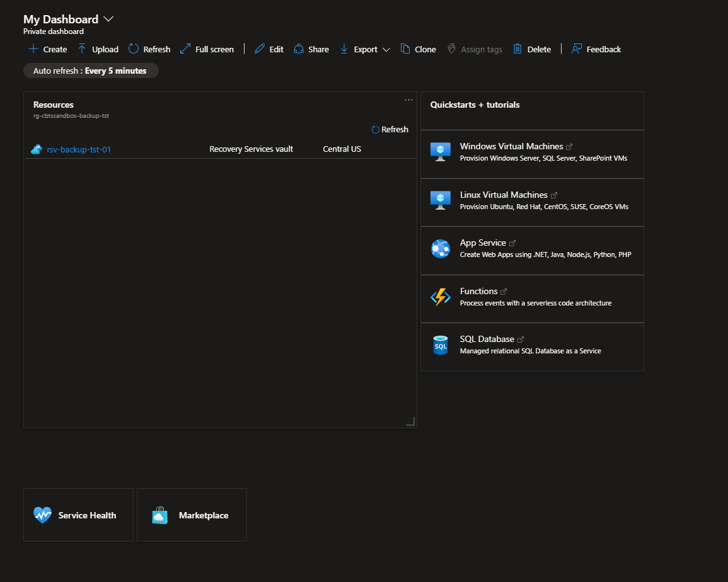Open the Service Health tile
This screenshot has height=582, width=728.
[x=78, y=515]
